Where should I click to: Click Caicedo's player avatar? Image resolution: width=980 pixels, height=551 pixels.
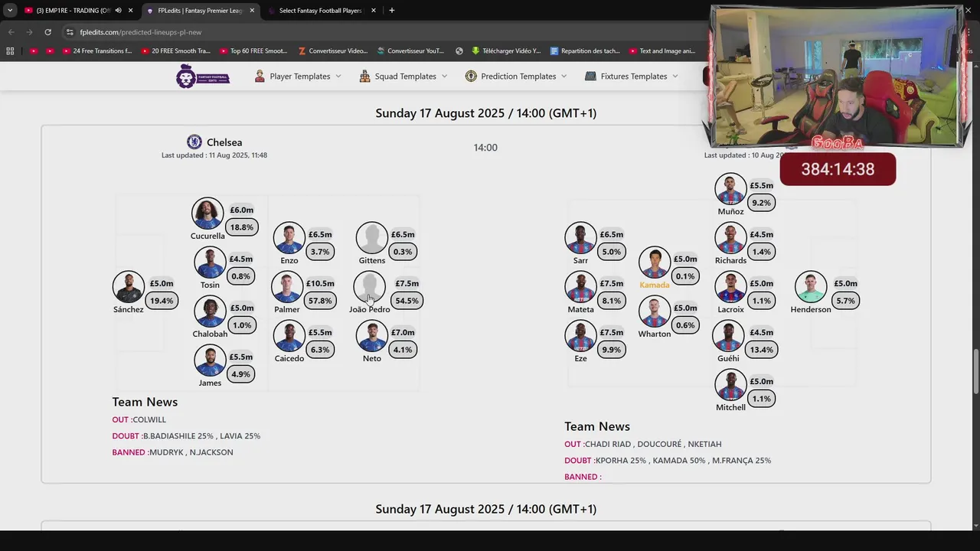[x=289, y=336]
